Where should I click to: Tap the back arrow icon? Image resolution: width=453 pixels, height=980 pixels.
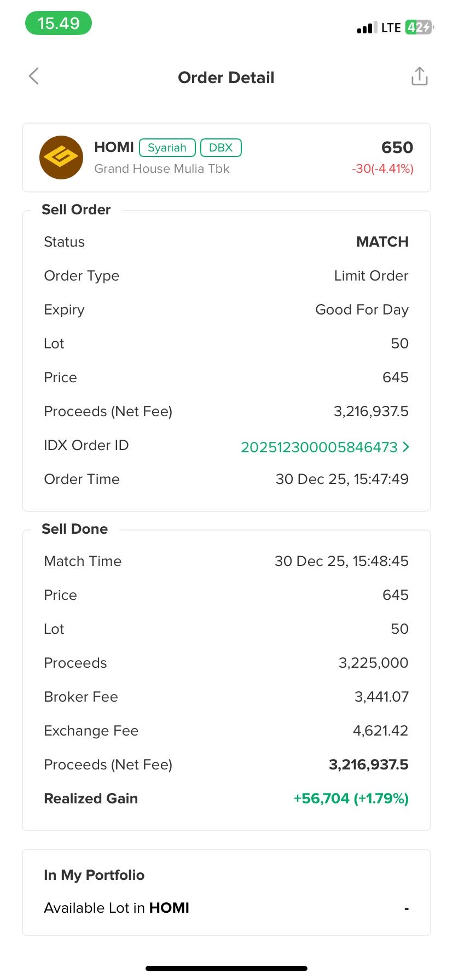[34, 77]
